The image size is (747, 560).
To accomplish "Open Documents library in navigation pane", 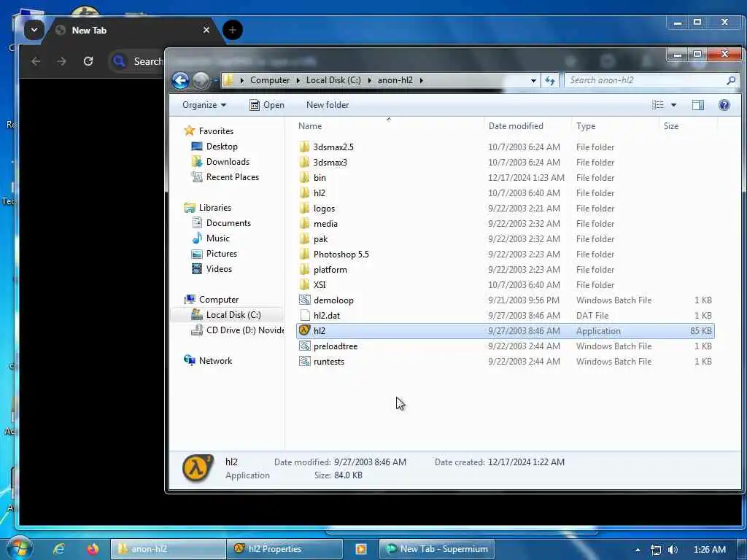I will pyautogui.click(x=228, y=223).
